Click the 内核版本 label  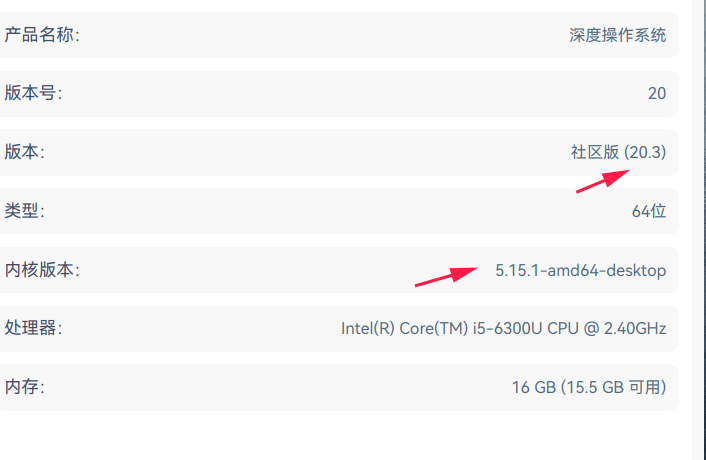click(41, 269)
